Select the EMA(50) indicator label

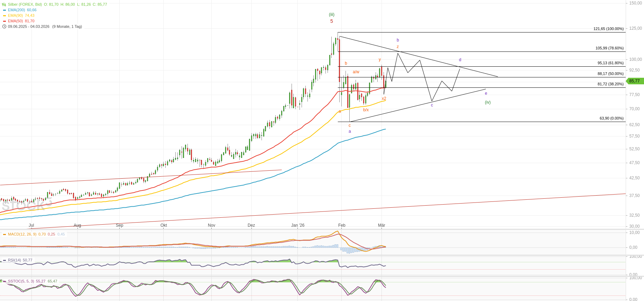tap(16, 21)
